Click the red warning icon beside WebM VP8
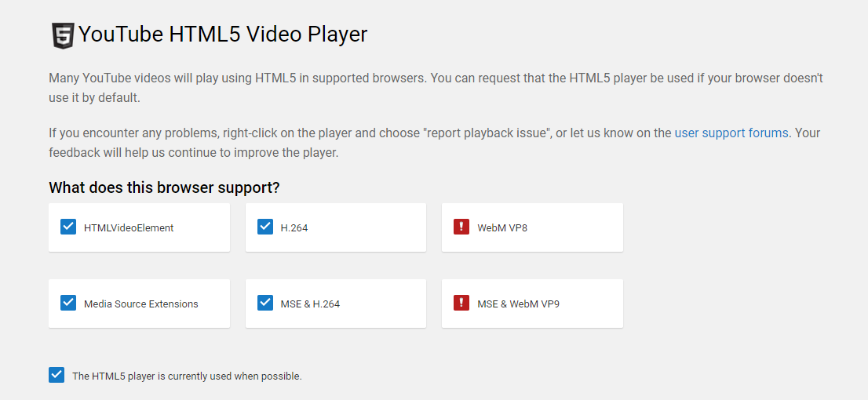This screenshot has height=400, width=868. [461, 227]
